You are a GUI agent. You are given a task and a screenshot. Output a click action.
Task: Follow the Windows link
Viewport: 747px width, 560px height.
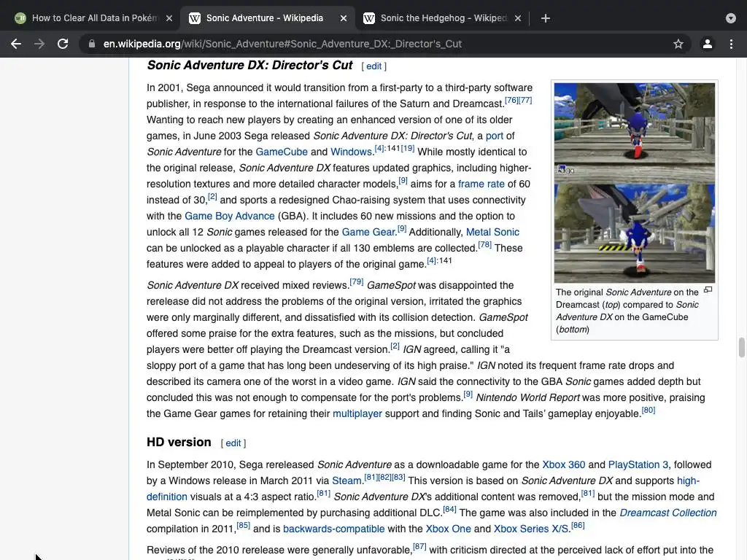pos(351,152)
